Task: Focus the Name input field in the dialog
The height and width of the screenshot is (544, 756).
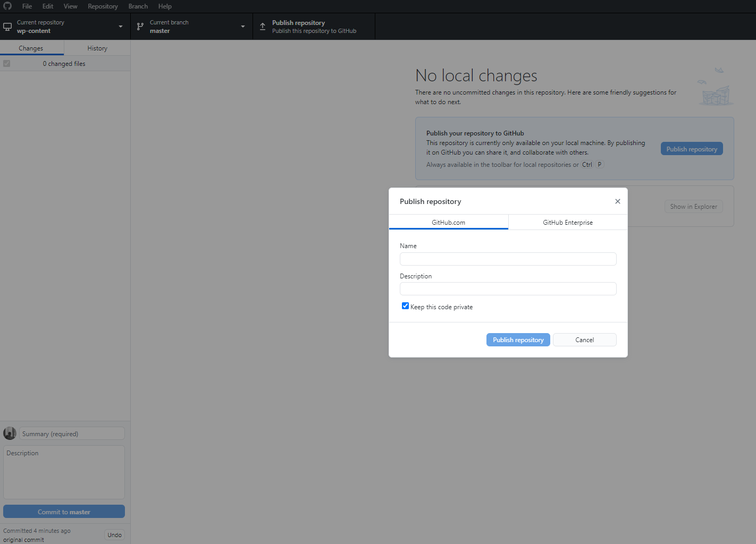Action: click(x=508, y=259)
